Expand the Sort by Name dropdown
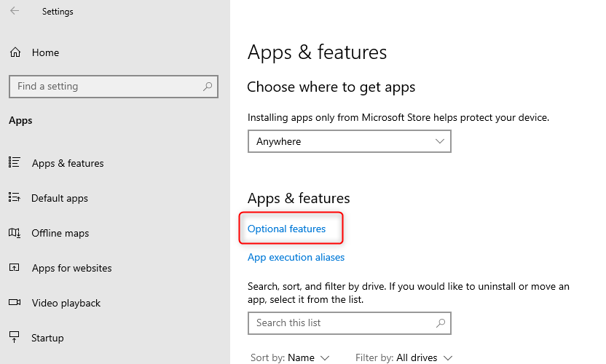The image size is (606, 364). click(x=290, y=358)
